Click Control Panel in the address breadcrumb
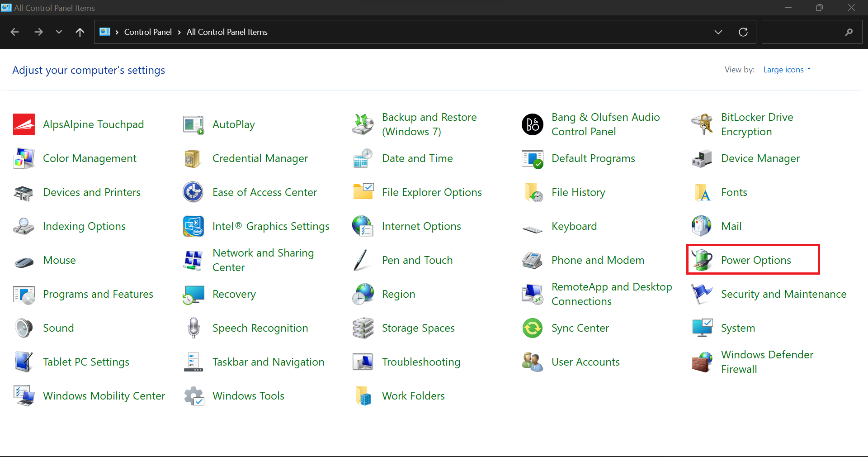This screenshot has width=868, height=457. pos(148,32)
